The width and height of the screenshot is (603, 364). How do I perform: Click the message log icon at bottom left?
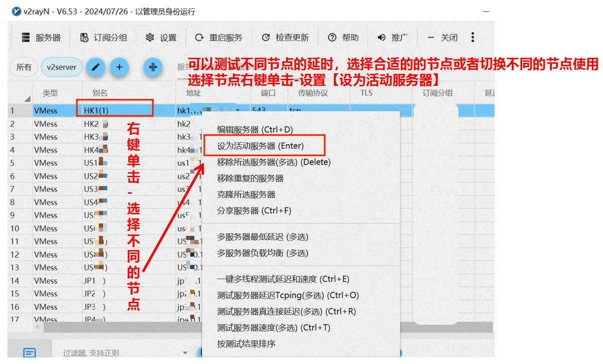click(30, 353)
